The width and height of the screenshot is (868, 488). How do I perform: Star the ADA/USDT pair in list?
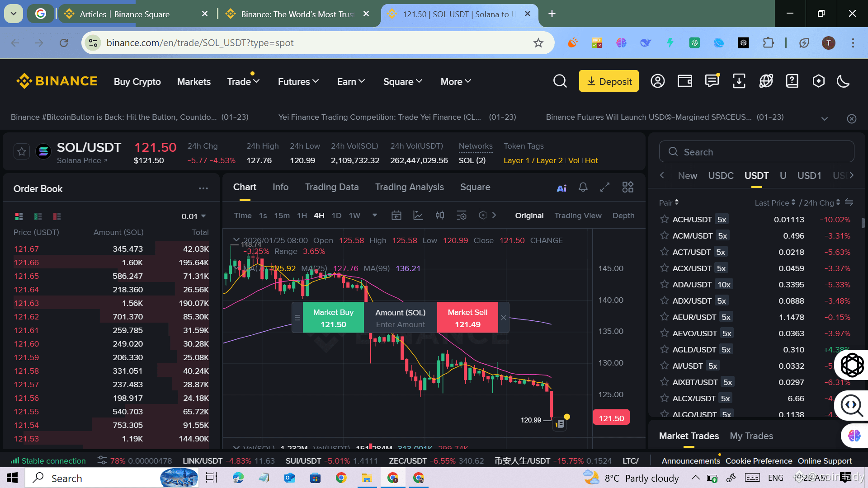(664, 284)
